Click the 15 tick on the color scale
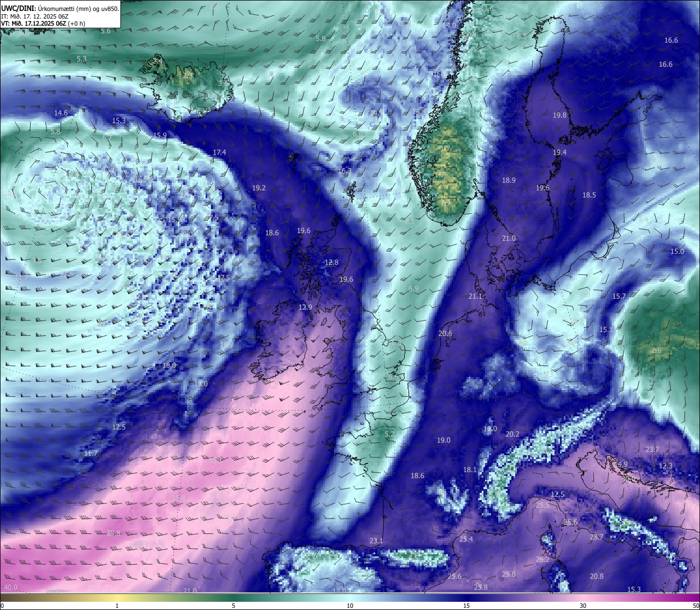The height and width of the screenshot is (610, 700). point(466,606)
